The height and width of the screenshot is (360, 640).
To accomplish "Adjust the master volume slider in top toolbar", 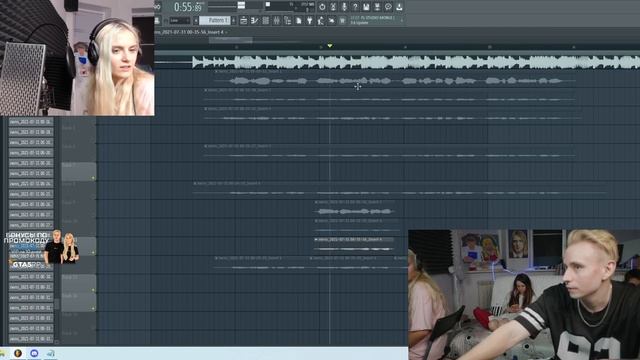I will click(241, 6).
